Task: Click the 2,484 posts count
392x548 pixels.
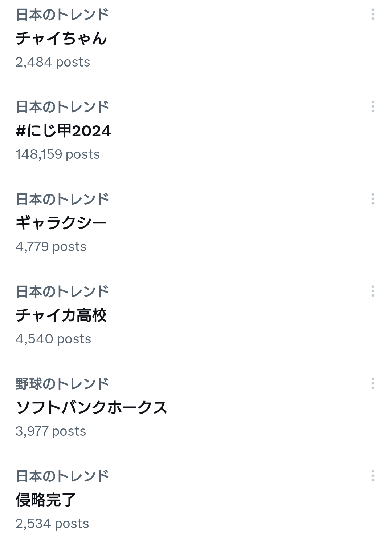Action: point(53,62)
